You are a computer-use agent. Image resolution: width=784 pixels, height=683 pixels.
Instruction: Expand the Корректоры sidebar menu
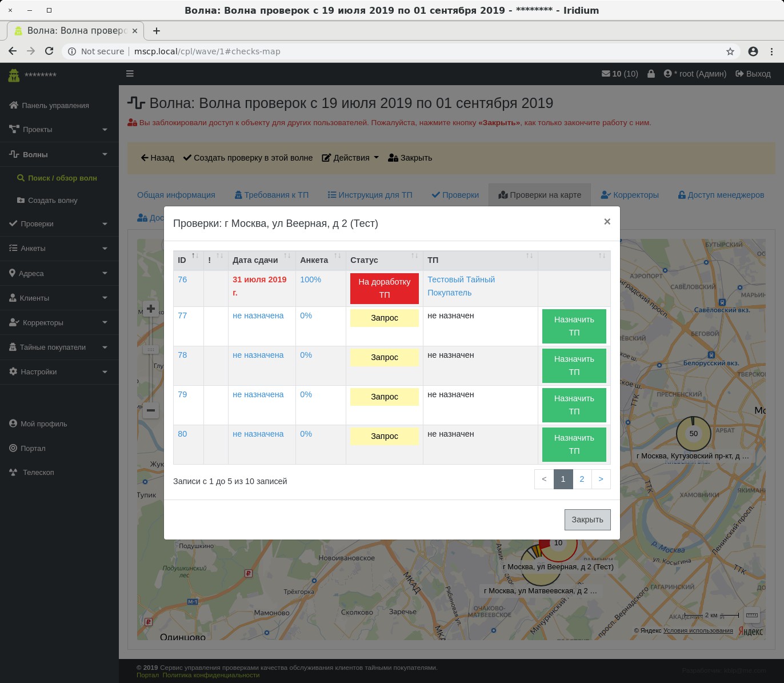point(59,322)
